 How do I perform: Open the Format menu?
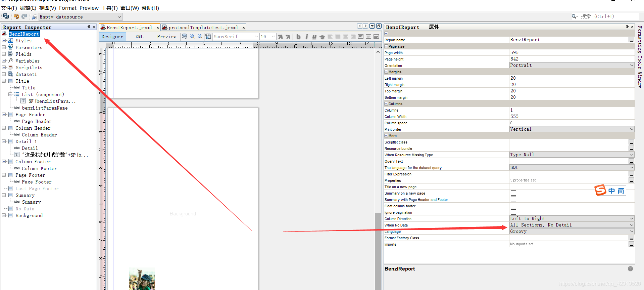tap(68, 8)
